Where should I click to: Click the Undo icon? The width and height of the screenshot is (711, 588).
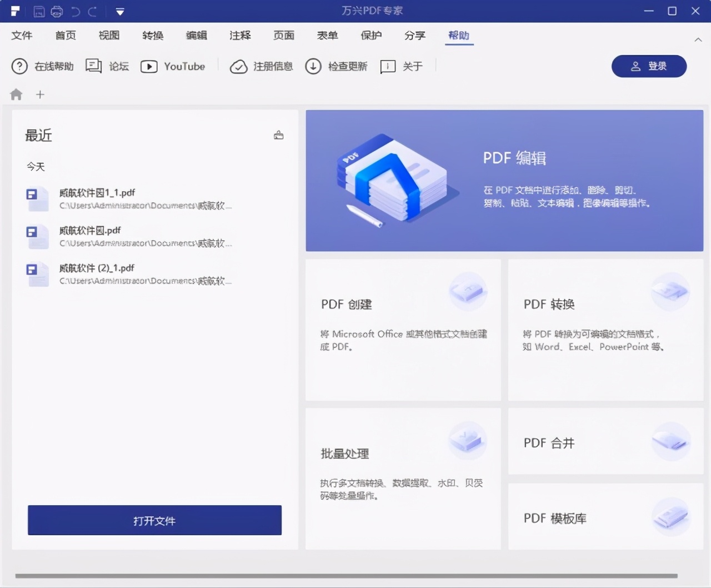[x=74, y=11]
